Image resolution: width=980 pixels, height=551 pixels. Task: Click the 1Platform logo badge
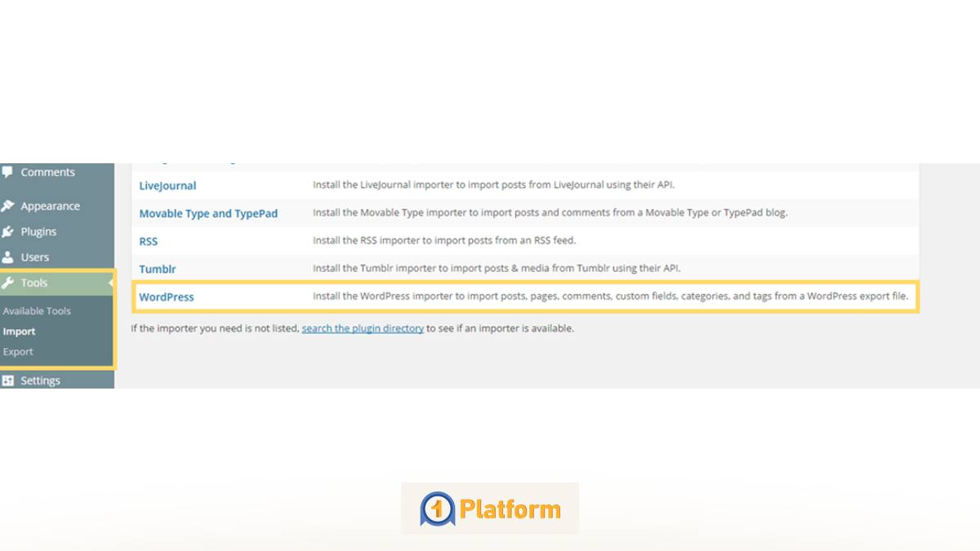click(x=490, y=509)
